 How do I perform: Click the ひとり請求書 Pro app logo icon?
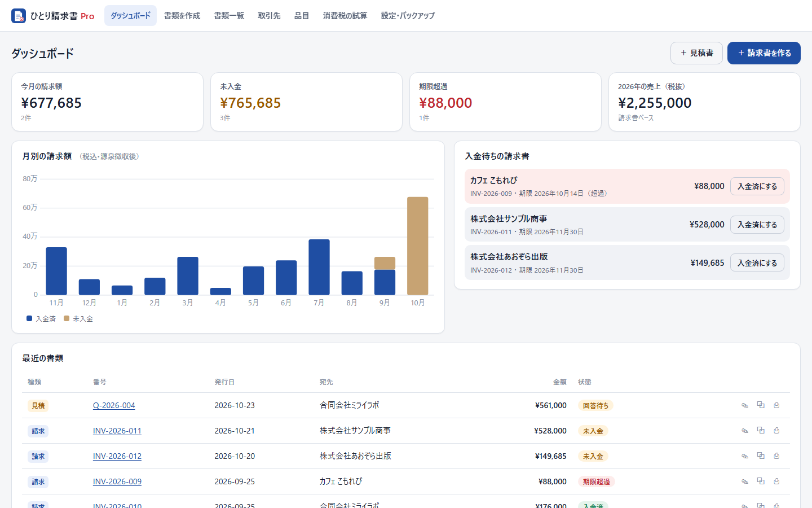click(19, 16)
